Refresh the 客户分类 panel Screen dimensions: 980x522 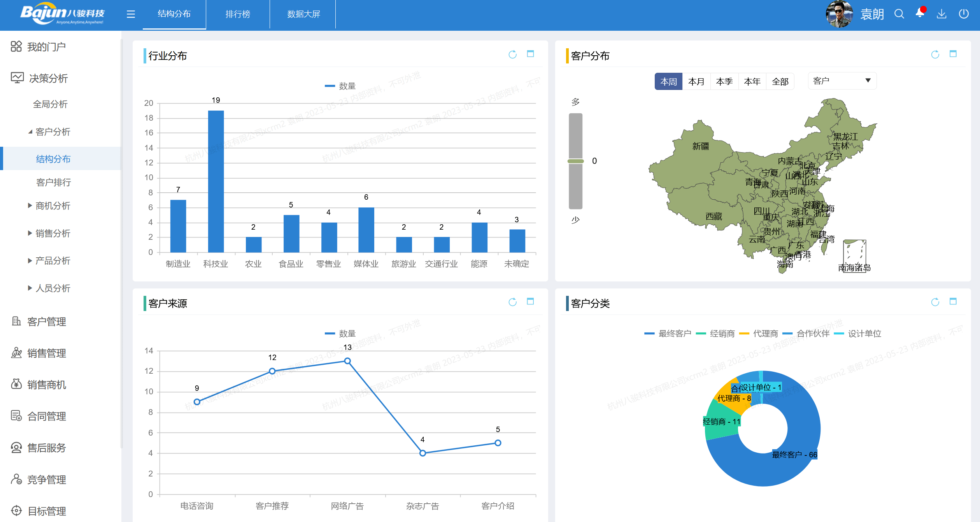click(x=935, y=302)
